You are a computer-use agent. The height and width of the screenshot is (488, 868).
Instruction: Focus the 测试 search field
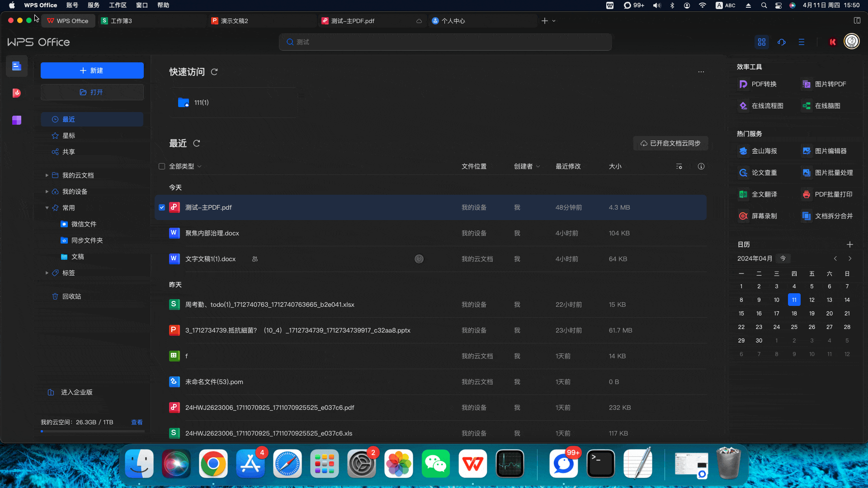click(x=445, y=42)
